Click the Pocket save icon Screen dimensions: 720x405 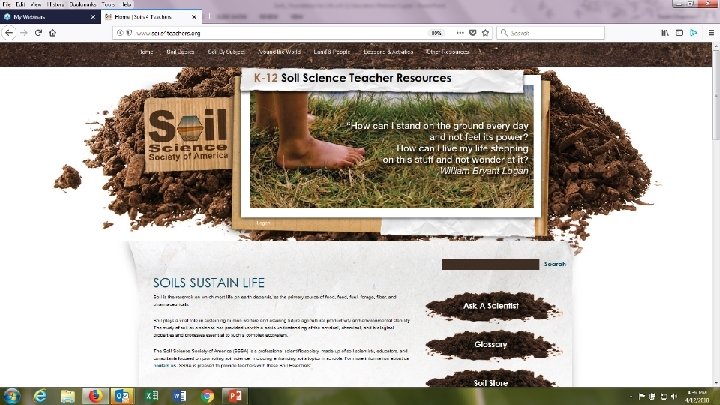click(472, 33)
